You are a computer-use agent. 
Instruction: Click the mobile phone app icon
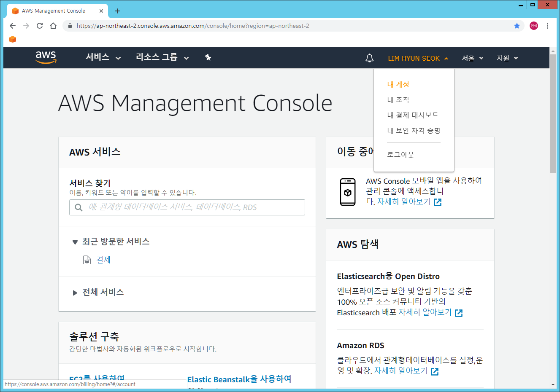coord(348,192)
